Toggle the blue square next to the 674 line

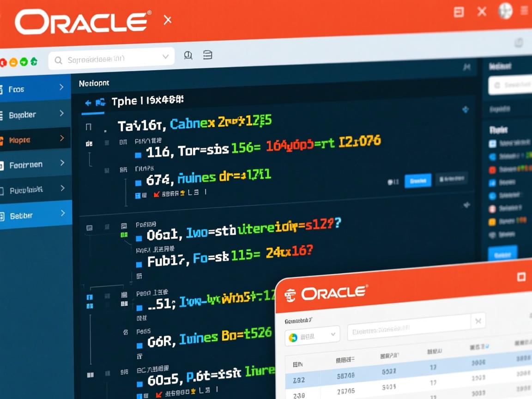click(x=137, y=182)
